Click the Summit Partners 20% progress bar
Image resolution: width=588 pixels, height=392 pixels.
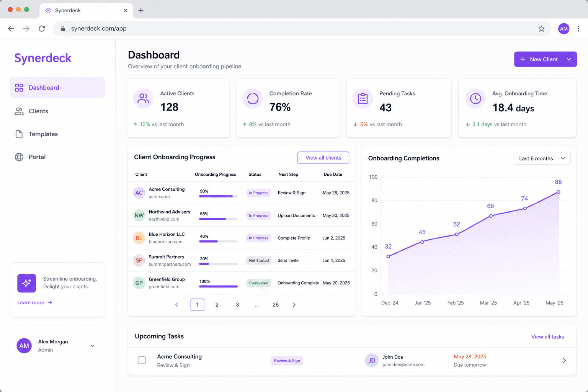pyautogui.click(x=218, y=264)
